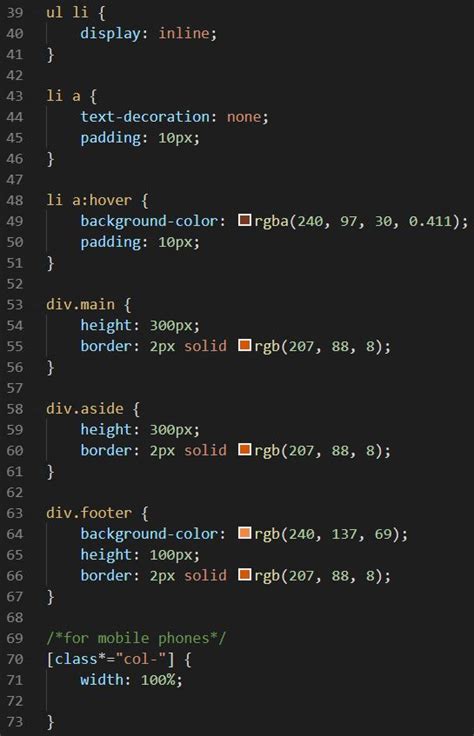Click the '[class*="col-"]' attribute selector

coord(110,659)
